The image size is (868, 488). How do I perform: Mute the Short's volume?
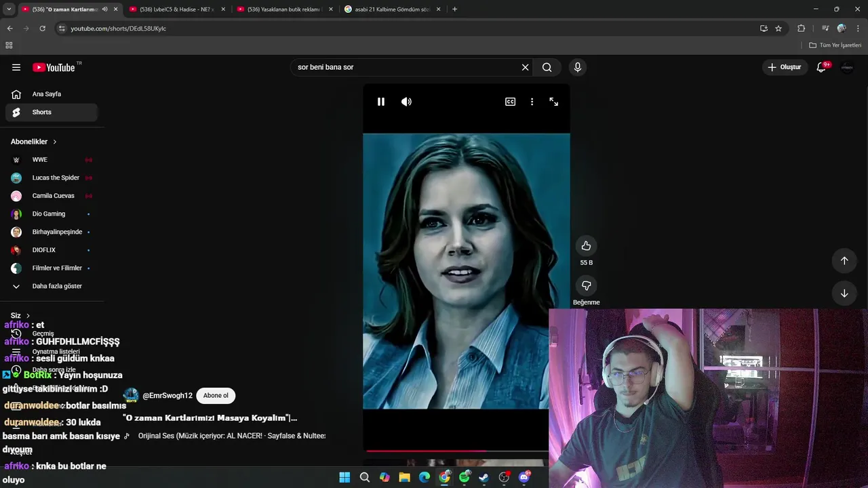pyautogui.click(x=406, y=102)
